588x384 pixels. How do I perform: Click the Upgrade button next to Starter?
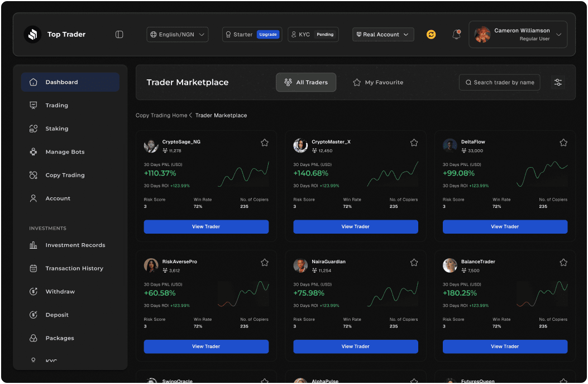pos(268,35)
